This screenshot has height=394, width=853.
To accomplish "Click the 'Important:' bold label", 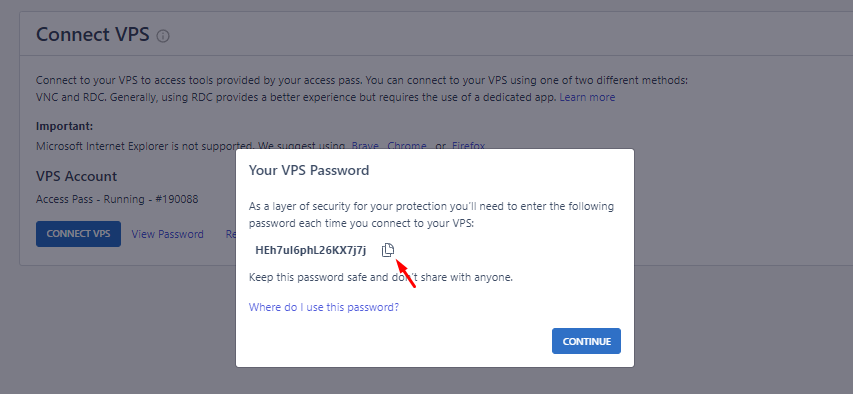I will click(65, 126).
